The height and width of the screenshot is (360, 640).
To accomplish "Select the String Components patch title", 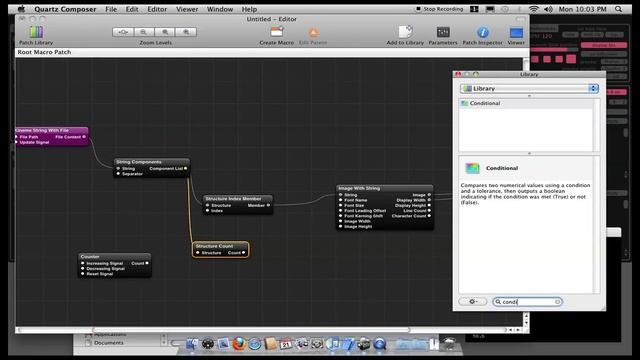I will click(151, 162).
